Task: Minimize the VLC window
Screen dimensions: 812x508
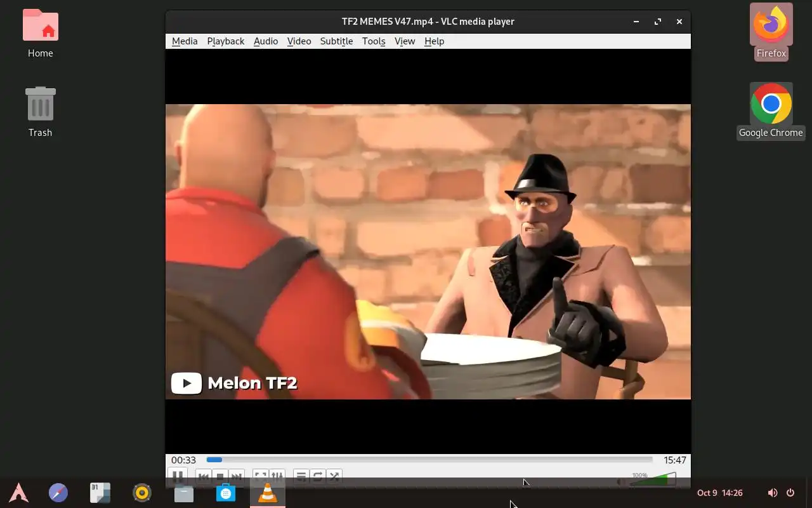Action: (636, 22)
